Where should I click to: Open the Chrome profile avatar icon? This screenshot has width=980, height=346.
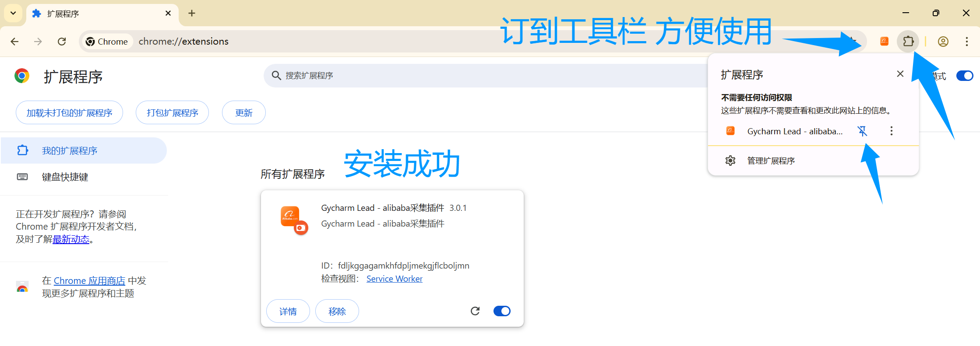click(x=943, y=42)
